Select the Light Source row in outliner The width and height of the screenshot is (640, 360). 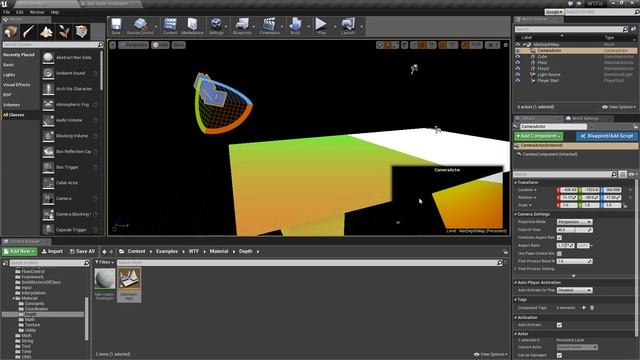pos(576,75)
